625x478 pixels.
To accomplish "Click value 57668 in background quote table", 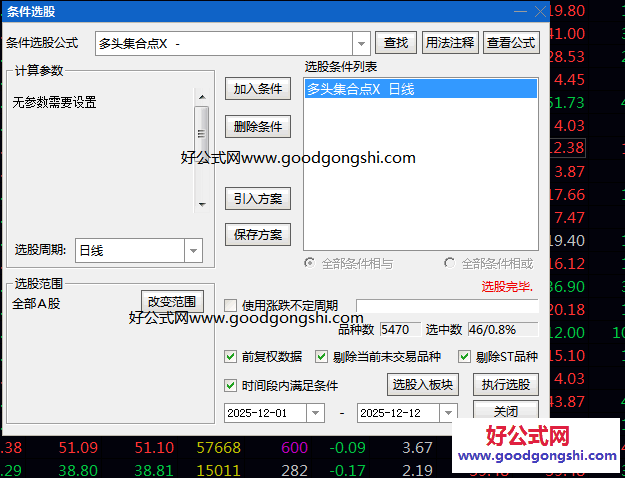I will click(x=219, y=448).
